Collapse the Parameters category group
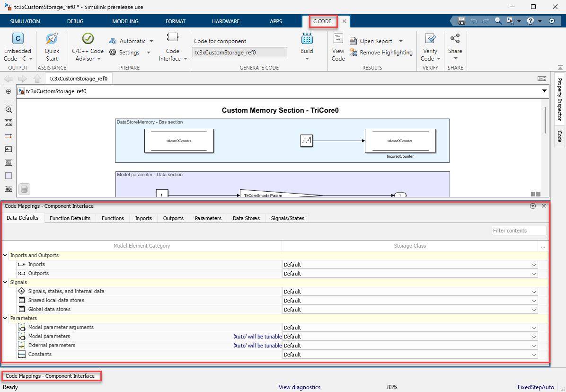566x392 pixels. (x=5, y=318)
